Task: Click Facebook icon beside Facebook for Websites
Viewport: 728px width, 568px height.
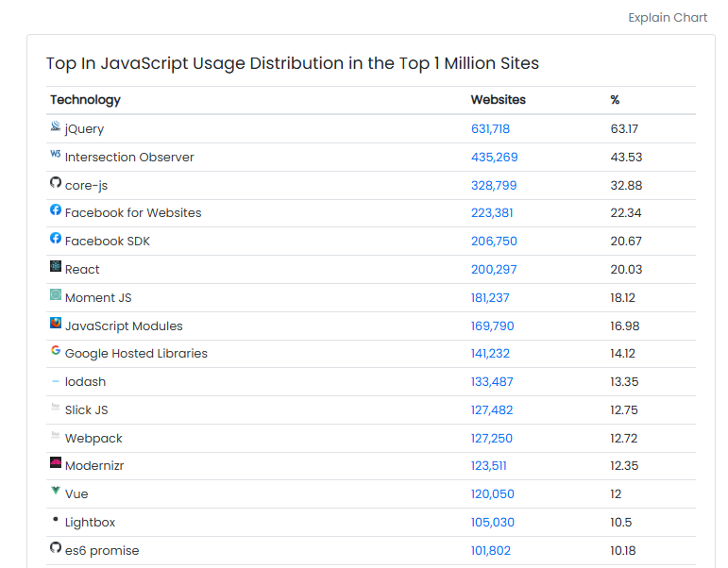Action: point(56,209)
